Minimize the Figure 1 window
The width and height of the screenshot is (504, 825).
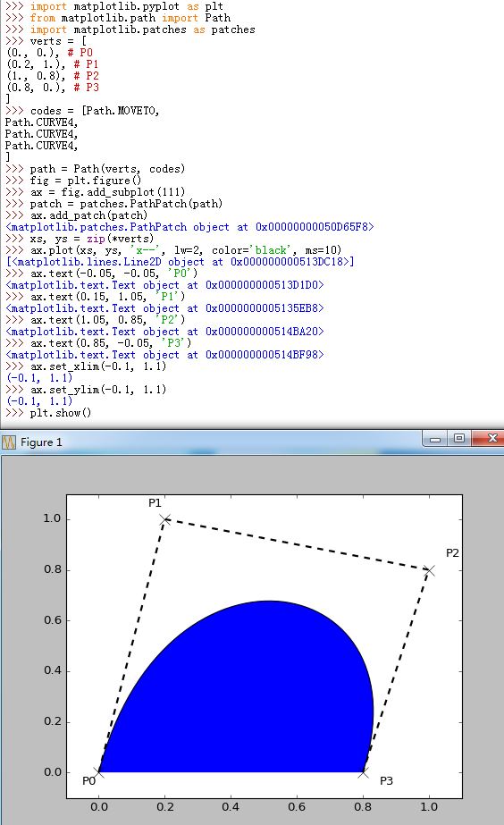point(435,439)
